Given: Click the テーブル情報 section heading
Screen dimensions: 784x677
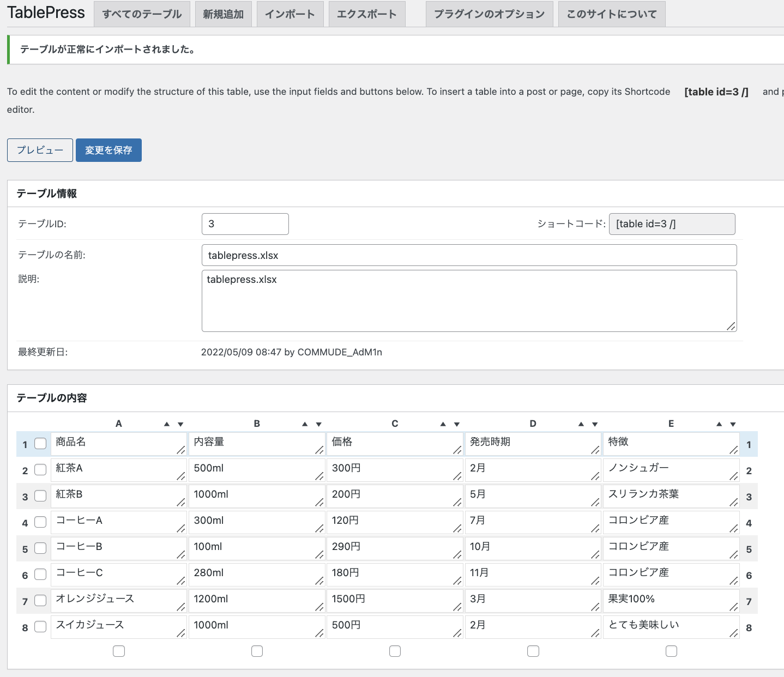Looking at the screenshot, I should click(x=47, y=194).
